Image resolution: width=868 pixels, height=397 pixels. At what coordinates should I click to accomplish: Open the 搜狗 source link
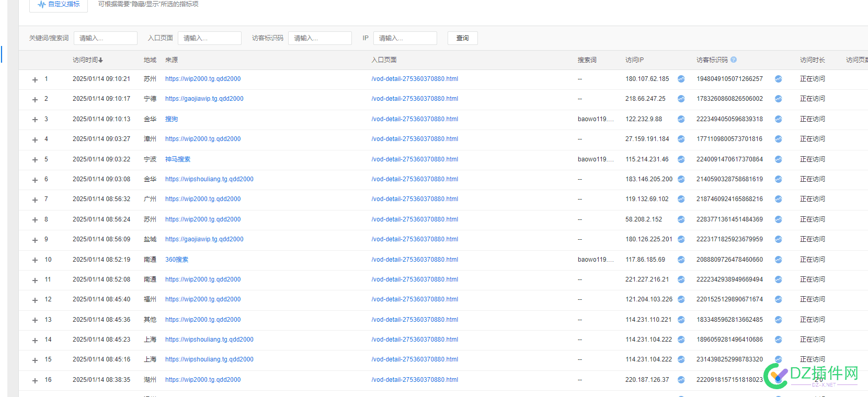pos(172,119)
